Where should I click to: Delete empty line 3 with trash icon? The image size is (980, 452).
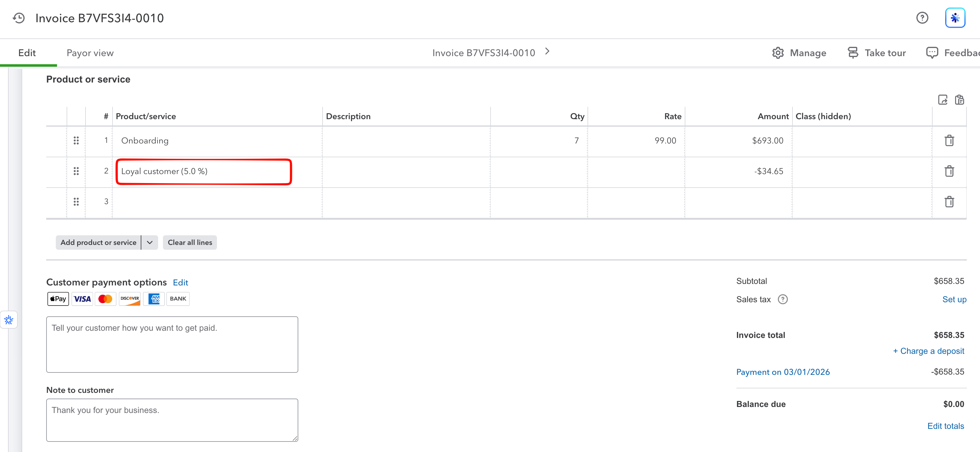(949, 202)
